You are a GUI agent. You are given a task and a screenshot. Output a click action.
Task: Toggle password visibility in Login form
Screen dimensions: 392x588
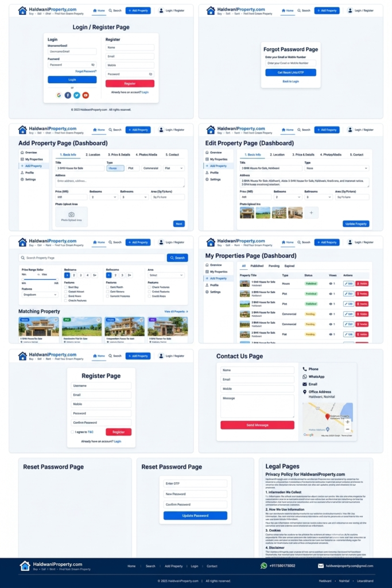[x=93, y=65]
